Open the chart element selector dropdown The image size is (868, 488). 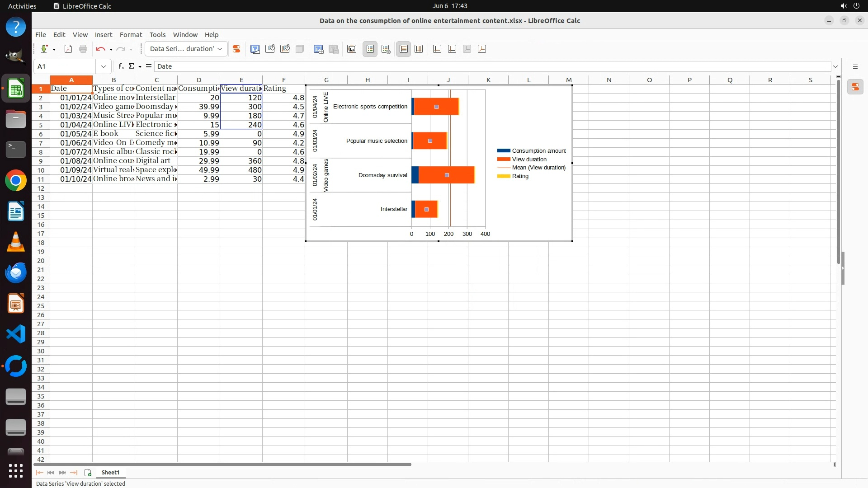220,49
